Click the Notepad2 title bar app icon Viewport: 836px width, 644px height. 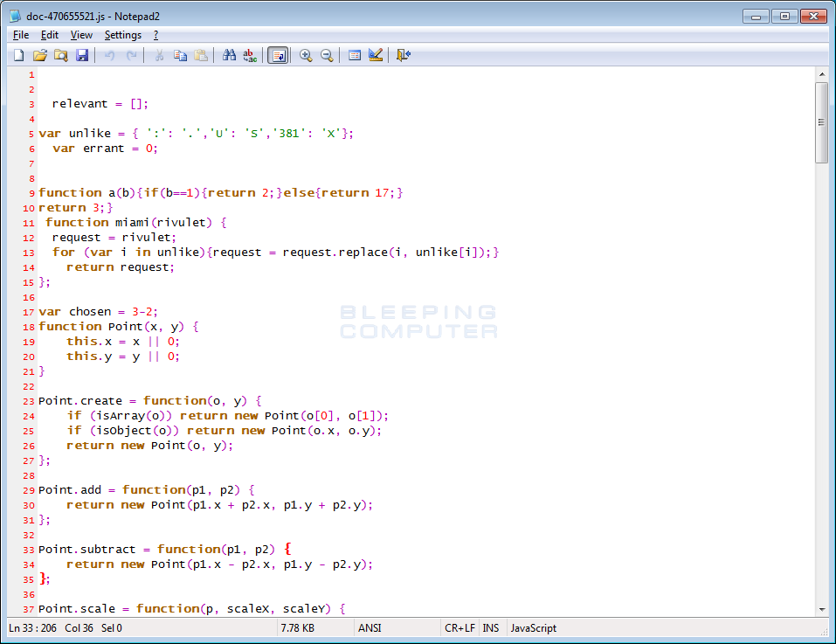15,16
